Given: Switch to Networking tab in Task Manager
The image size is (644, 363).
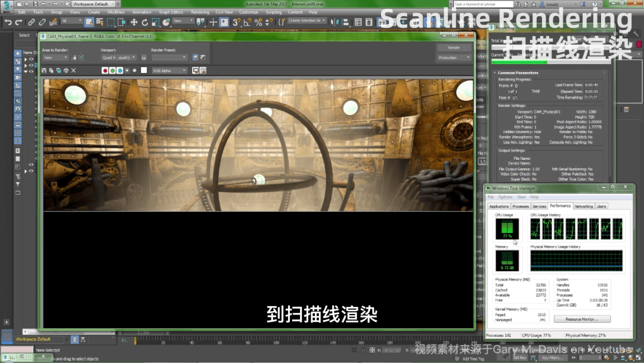Looking at the screenshot, I should point(583,207).
